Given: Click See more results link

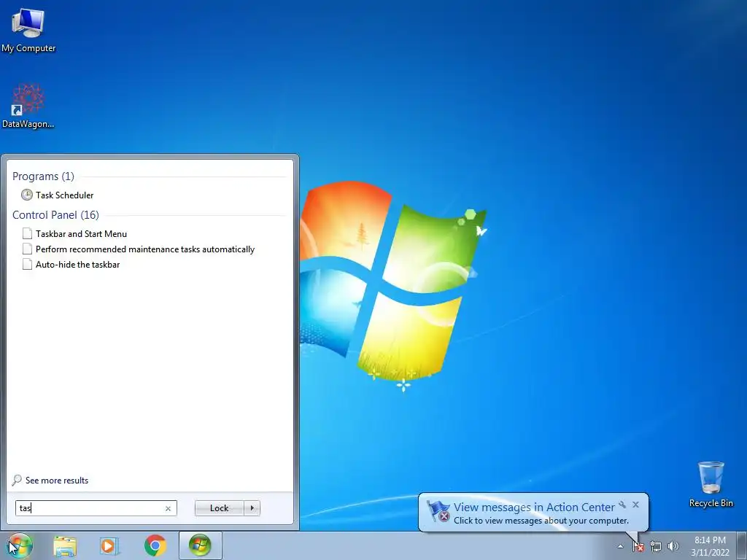Looking at the screenshot, I should (57, 480).
